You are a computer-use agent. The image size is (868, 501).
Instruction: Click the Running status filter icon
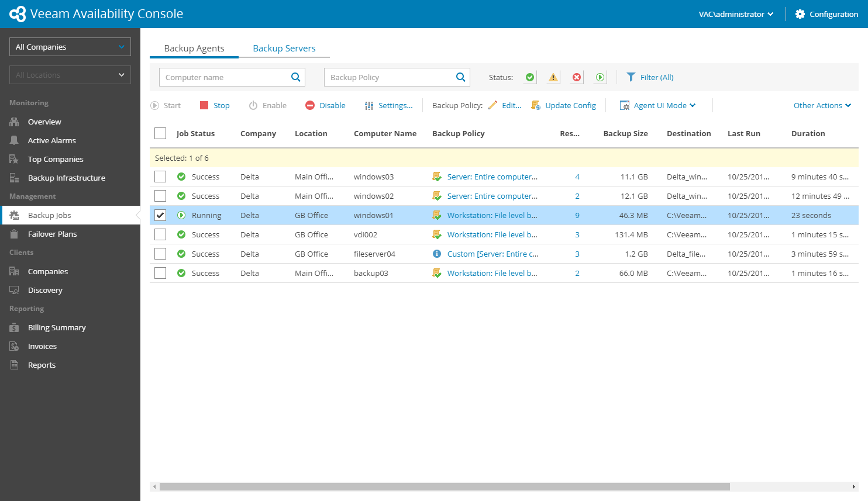pos(600,77)
